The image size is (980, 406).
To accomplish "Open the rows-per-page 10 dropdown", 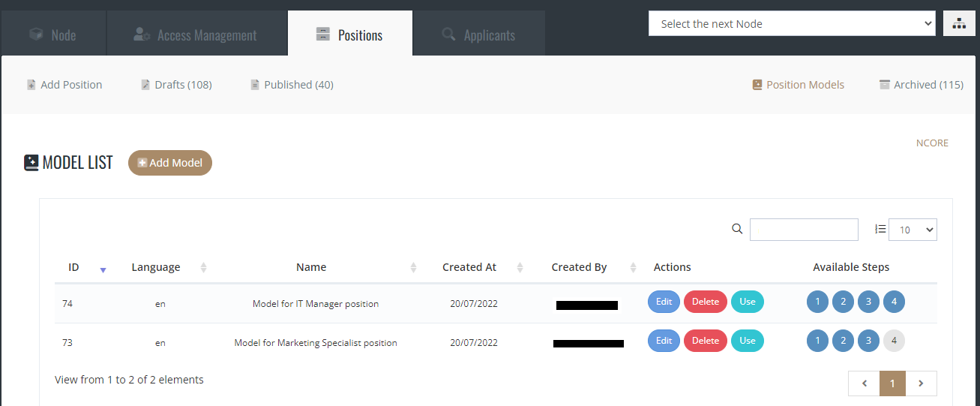I will 913,230.
